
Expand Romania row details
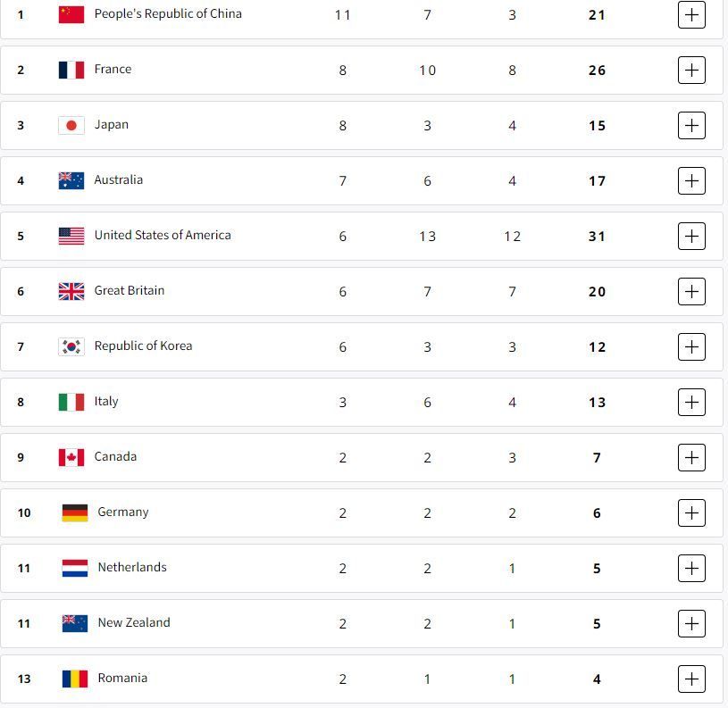(691, 679)
